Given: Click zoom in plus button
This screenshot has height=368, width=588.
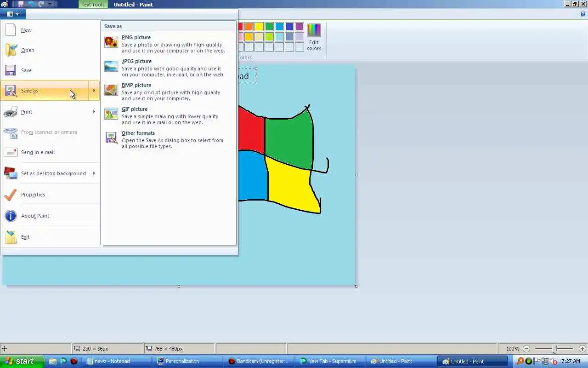Looking at the screenshot, I should point(582,349).
